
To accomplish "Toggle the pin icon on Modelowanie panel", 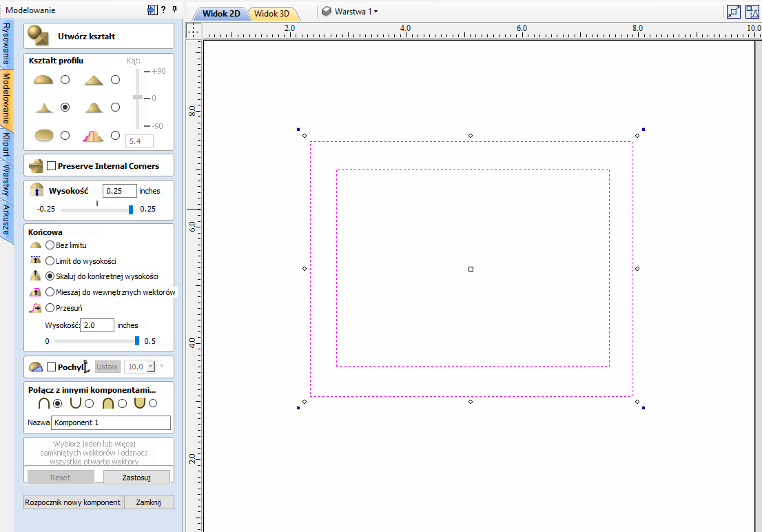I will (x=174, y=10).
